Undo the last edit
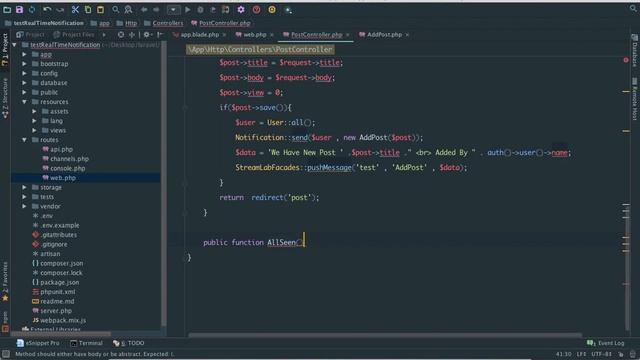Viewport: 640px width, 360px height. [47, 9]
